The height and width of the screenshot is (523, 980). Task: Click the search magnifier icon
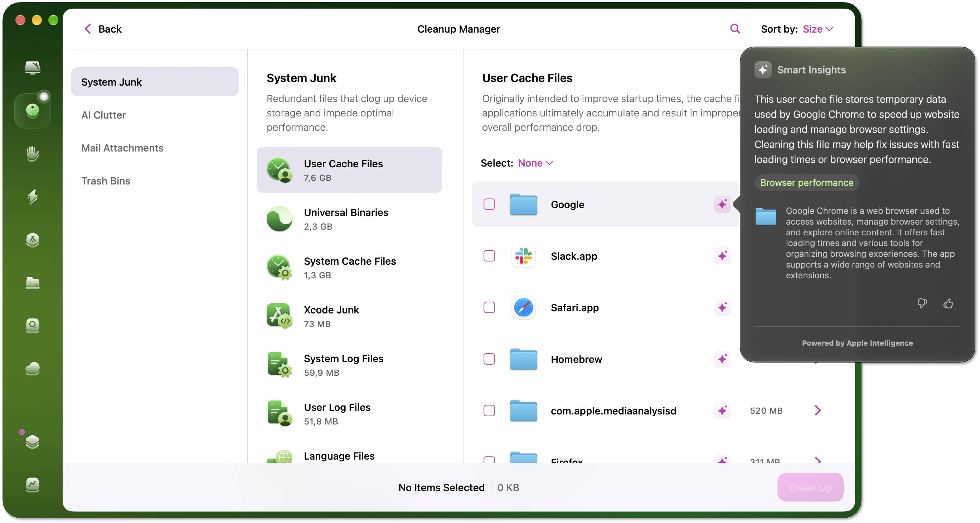coord(734,29)
